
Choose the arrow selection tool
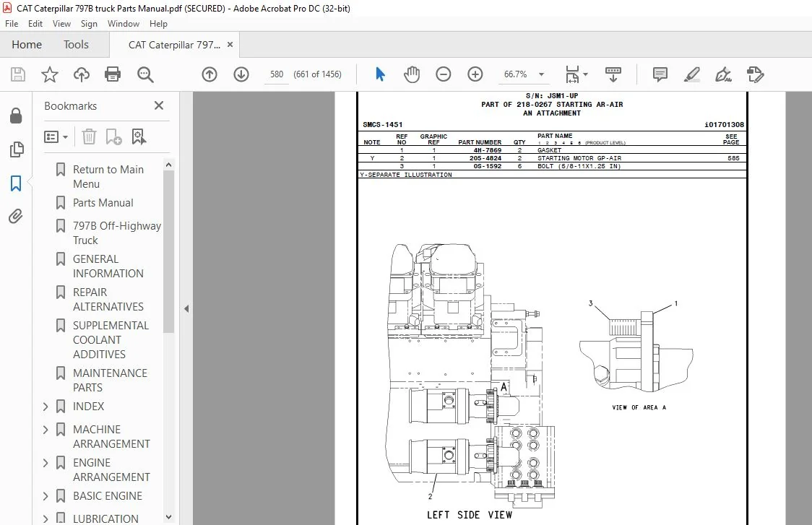pos(380,74)
